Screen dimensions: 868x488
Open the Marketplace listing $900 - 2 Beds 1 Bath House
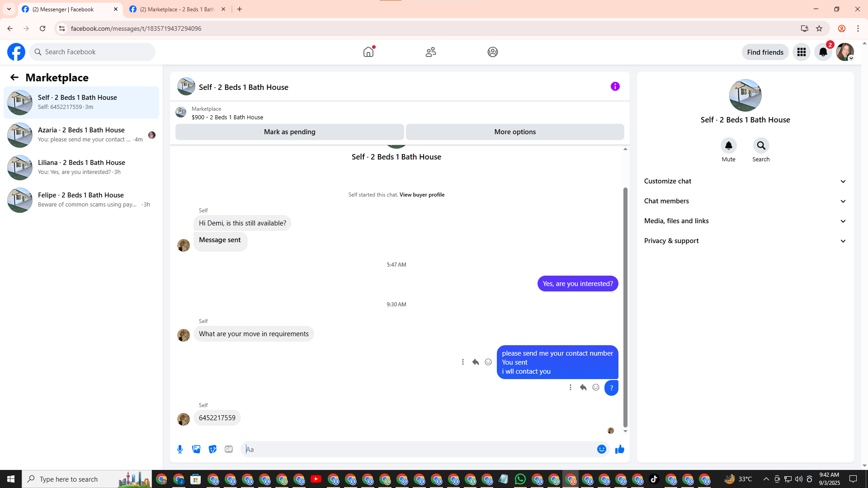(227, 117)
